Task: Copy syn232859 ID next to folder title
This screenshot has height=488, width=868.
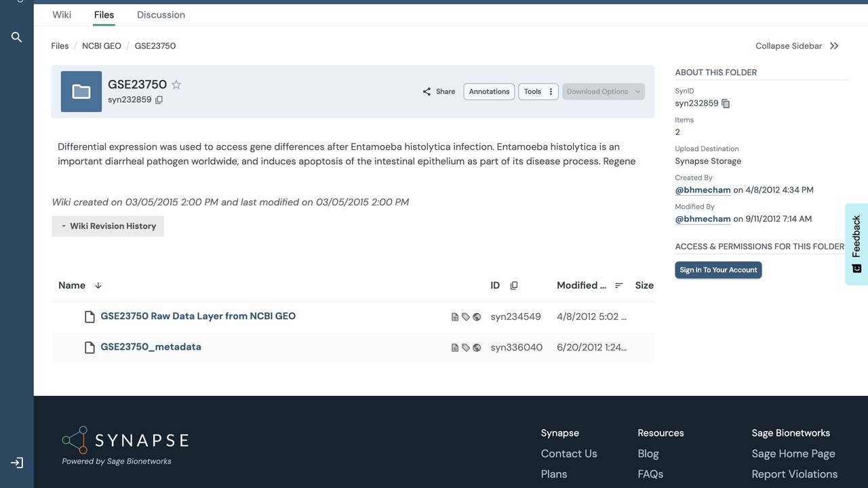Action: [159, 100]
